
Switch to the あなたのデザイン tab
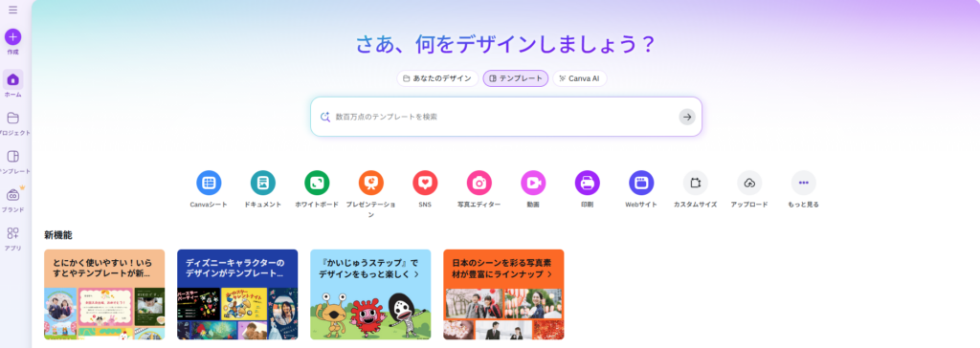pos(437,78)
